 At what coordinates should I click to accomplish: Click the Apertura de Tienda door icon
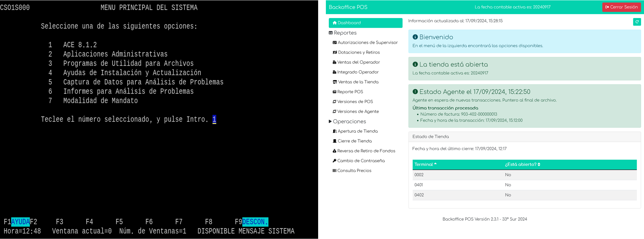click(335, 131)
